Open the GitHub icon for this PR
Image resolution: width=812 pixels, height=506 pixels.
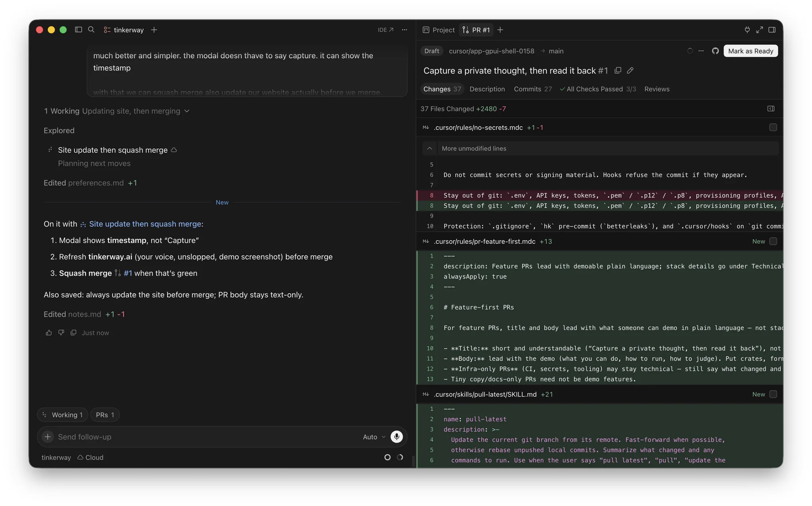[x=715, y=51]
